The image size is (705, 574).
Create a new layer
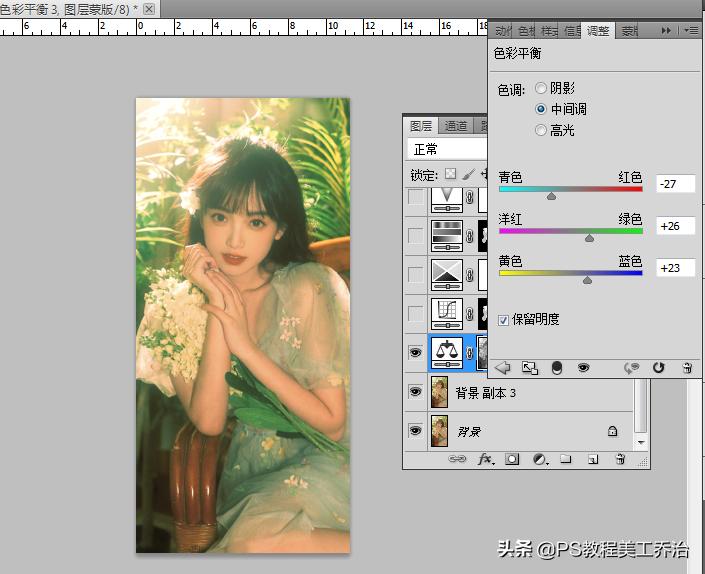point(593,459)
